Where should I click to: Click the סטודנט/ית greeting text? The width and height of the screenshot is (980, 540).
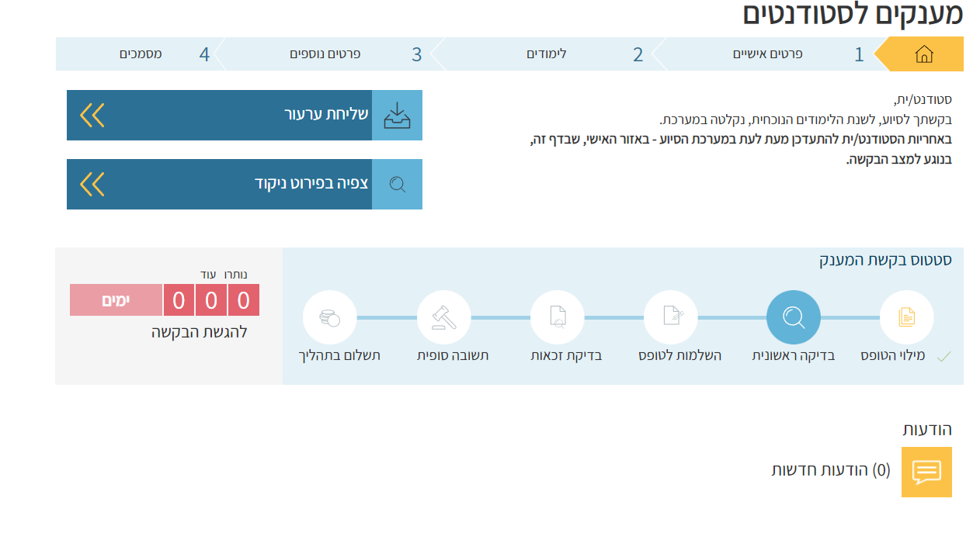[x=923, y=100]
